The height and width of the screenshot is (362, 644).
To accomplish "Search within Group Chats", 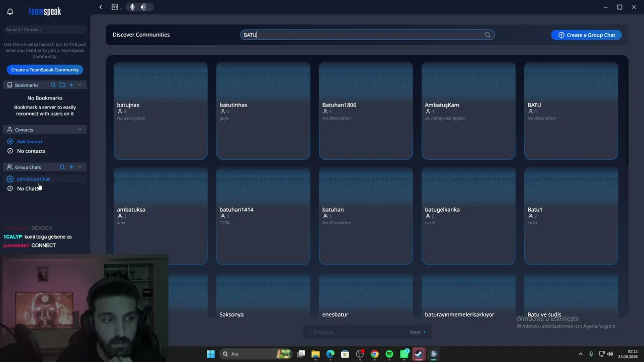I will (x=62, y=167).
